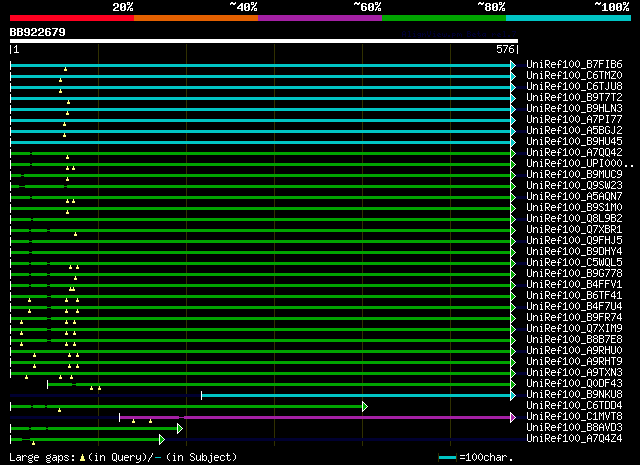The width and height of the screenshot is (640, 465).
Task: Click the gap triangle in the legend text
Action: coord(82,456)
